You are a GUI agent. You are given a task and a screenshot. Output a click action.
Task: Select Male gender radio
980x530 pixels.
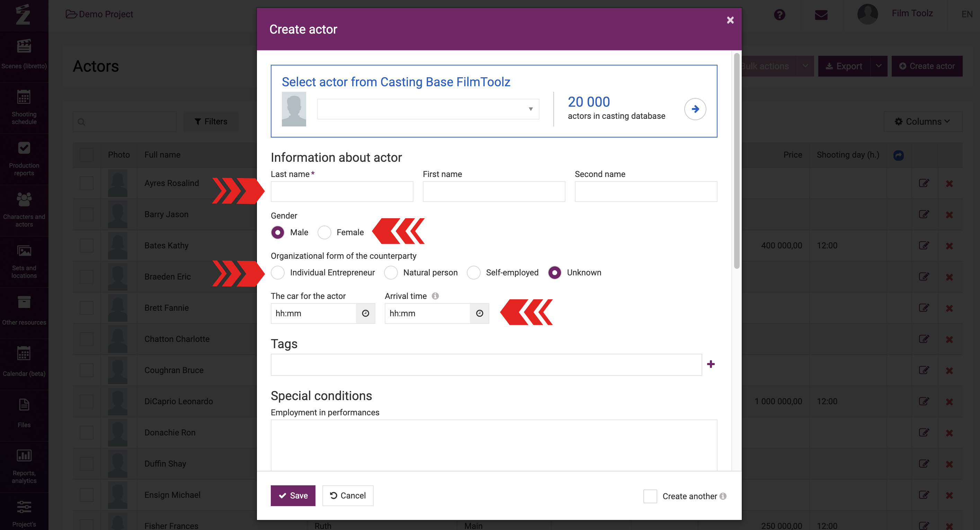tap(277, 232)
